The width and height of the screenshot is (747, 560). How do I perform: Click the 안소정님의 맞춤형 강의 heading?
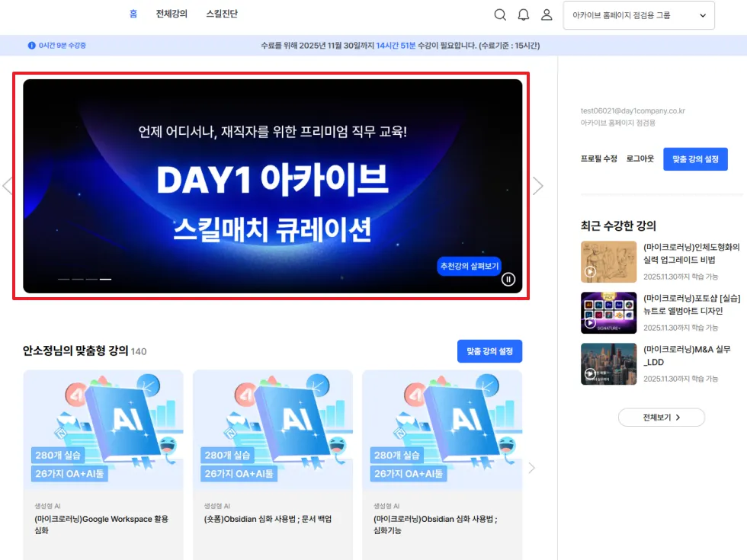click(75, 350)
